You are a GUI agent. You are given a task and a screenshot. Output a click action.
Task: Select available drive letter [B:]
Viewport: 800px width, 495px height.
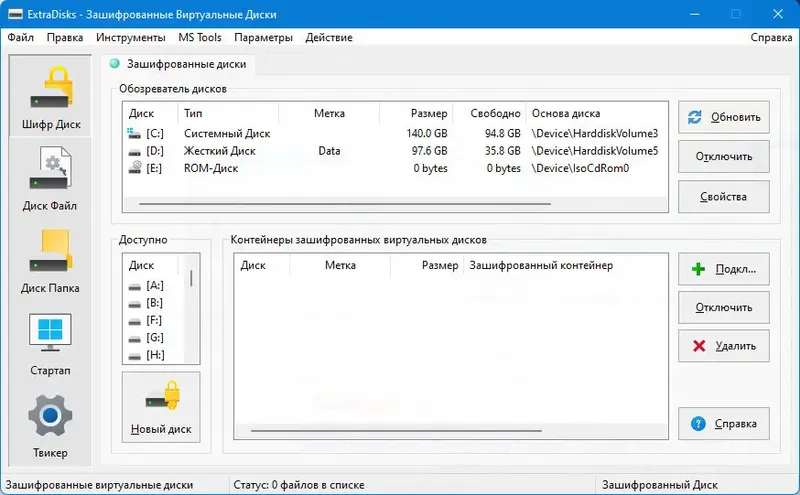tap(155, 303)
